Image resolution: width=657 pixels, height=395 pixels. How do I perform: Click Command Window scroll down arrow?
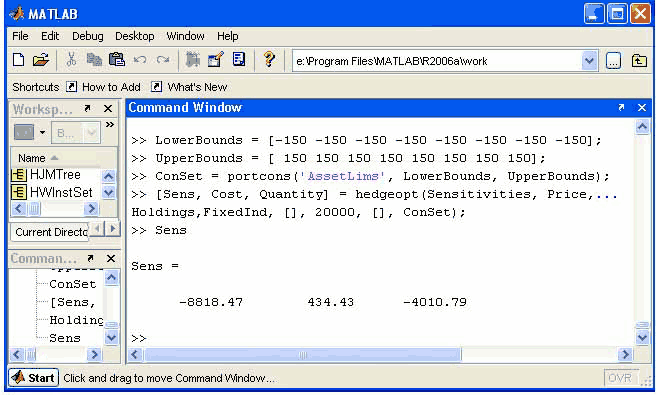pos(642,337)
